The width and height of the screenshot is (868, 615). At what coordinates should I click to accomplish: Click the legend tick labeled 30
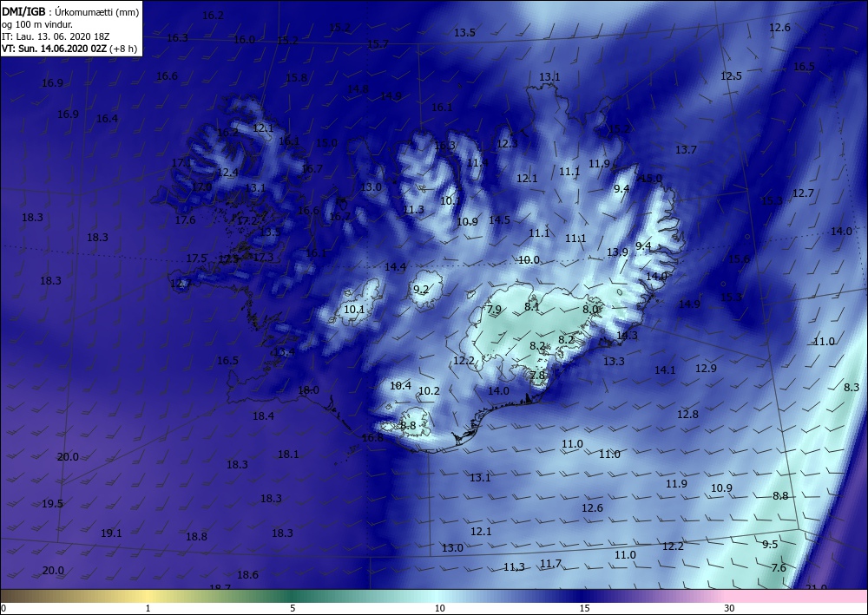pos(730,608)
